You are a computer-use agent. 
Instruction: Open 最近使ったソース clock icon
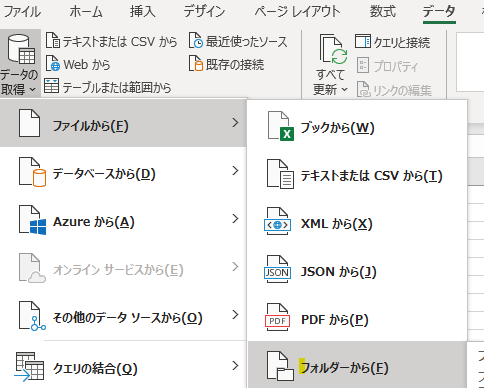pyautogui.click(x=196, y=41)
